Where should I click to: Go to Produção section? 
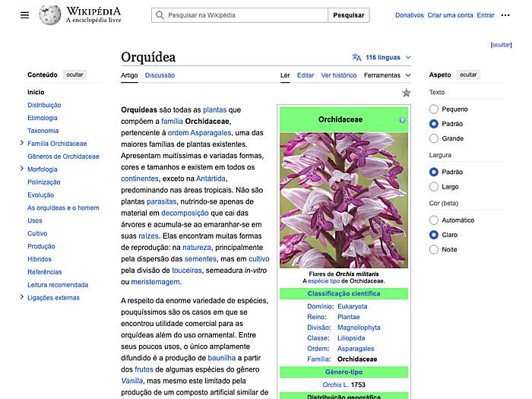tap(41, 246)
